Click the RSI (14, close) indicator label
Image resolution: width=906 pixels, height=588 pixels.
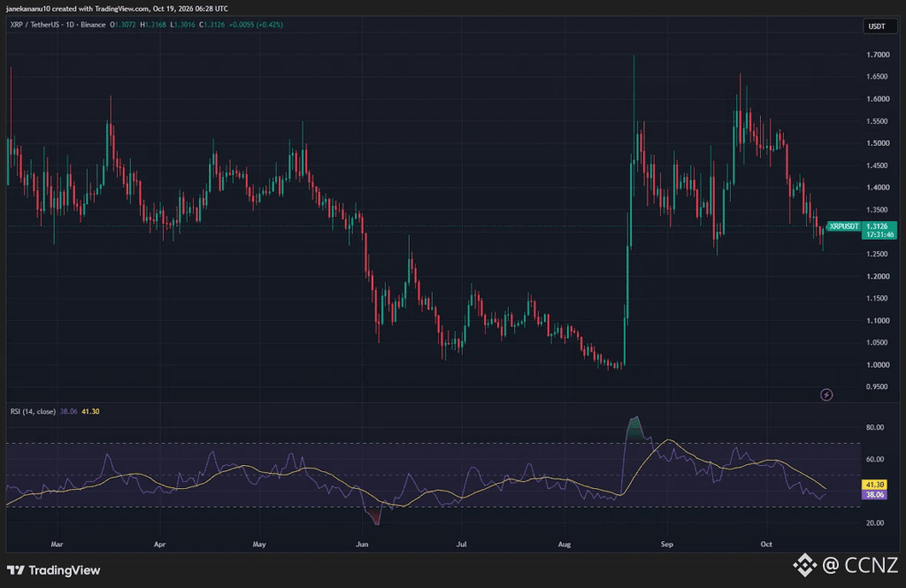[33, 411]
